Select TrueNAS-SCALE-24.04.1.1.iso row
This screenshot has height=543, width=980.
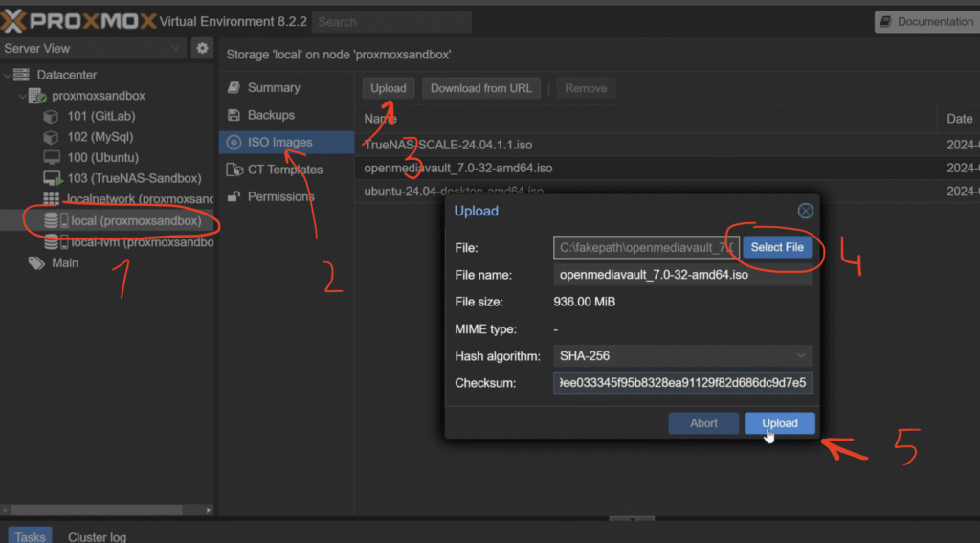(x=667, y=145)
